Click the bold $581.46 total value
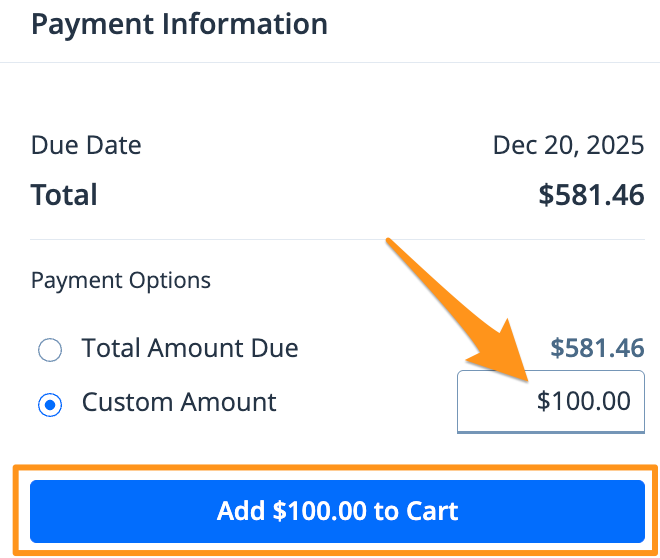The image size is (660, 558). coord(591,195)
